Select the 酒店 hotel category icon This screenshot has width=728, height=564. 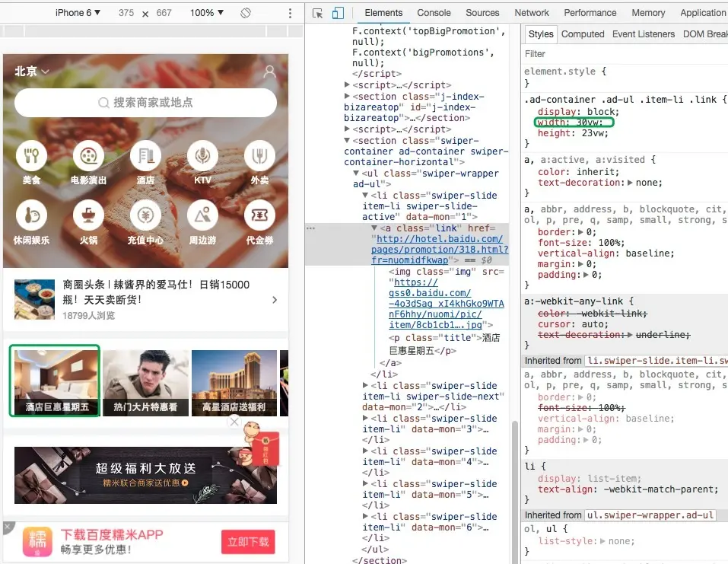pos(145,155)
